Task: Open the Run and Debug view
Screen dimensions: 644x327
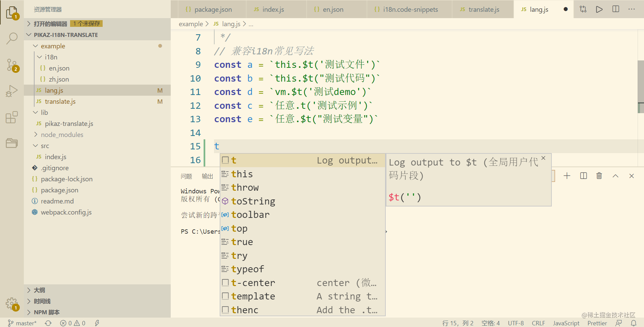Action: [x=12, y=91]
